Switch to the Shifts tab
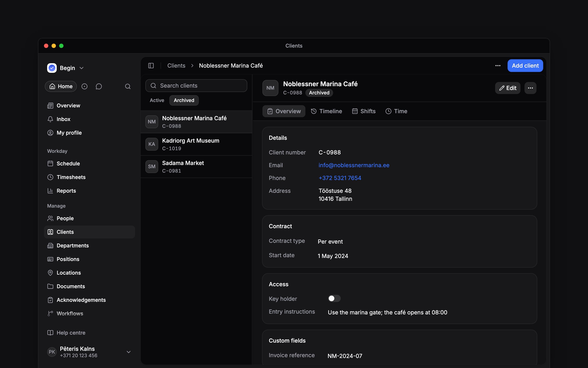This screenshot has width=588, height=368. (364, 111)
